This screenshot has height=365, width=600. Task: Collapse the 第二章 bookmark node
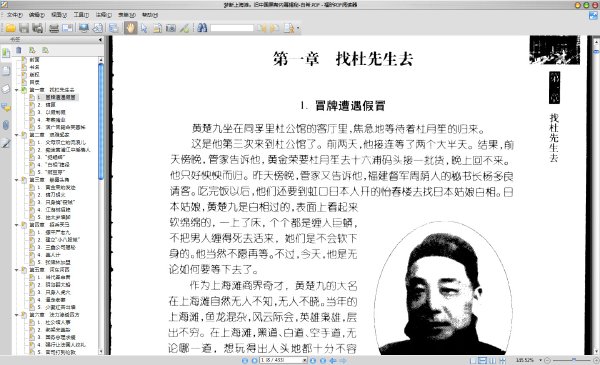17,135
